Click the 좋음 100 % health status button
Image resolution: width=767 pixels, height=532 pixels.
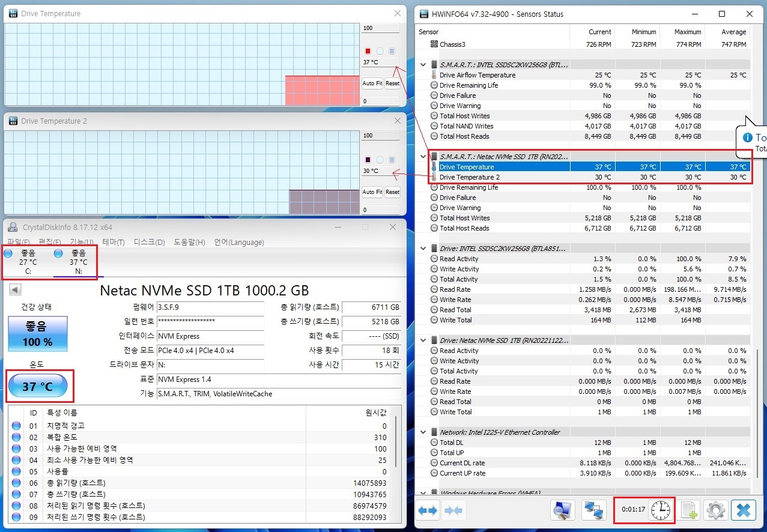[x=38, y=334]
